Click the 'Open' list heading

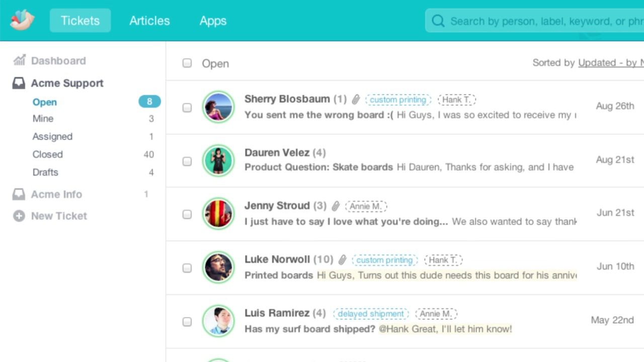[x=215, y=63]
